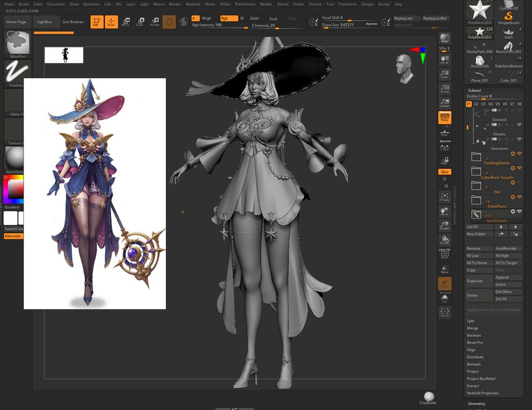Click the BPR render icon
This screenshot has height=410, width=532.
point(444,38)
